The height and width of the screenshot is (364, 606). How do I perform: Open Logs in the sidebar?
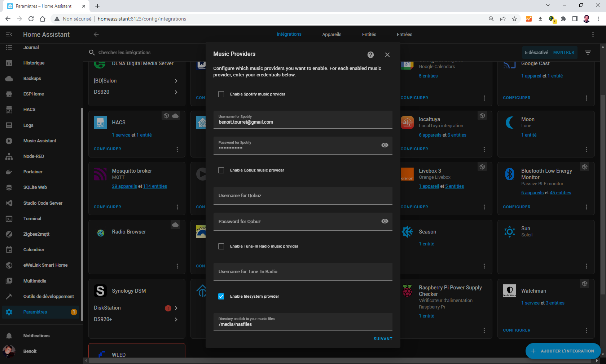[x=41, y=125]
